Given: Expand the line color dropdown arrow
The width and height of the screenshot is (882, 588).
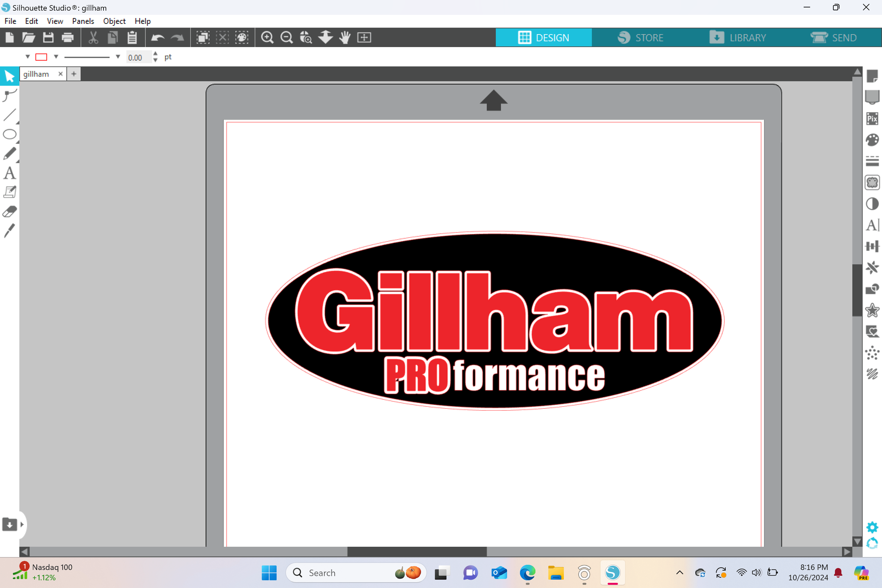Looking at the screenshot, I should [56, 57].
